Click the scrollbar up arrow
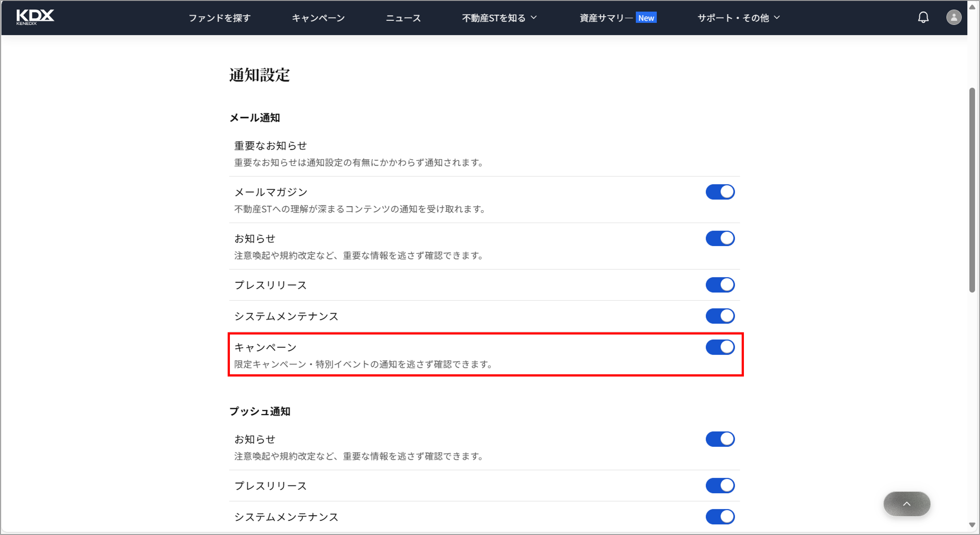The width and height of the screenshot is (980, 535). pyautogui.click(x=972, y=6)
